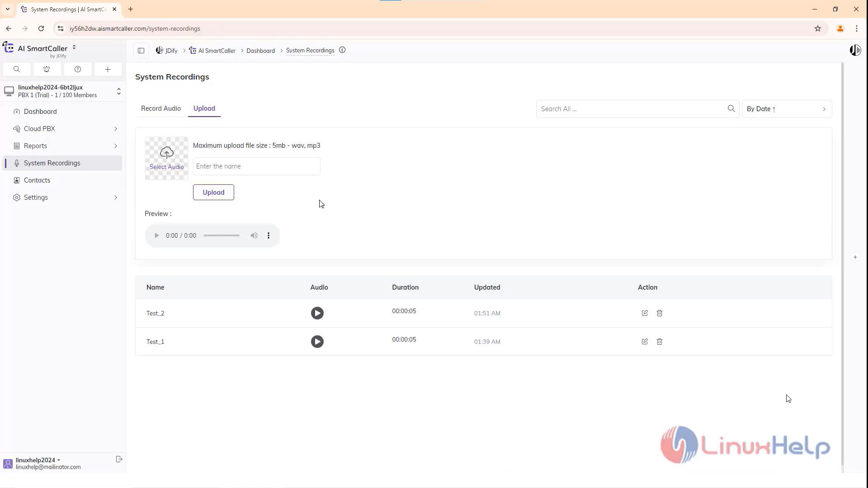Click the Select Audio cloud upload area
The image size is (868, 488).
point(166,158)
